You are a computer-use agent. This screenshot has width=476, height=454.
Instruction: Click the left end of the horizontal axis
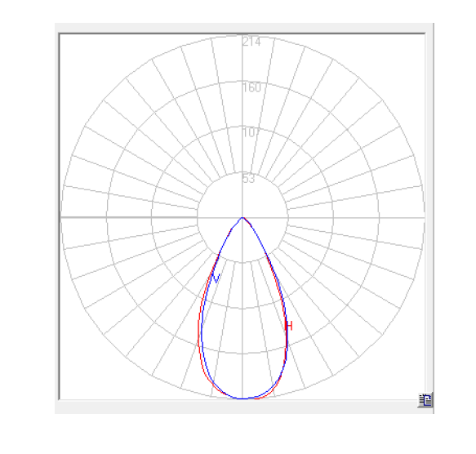pos(62,217)
